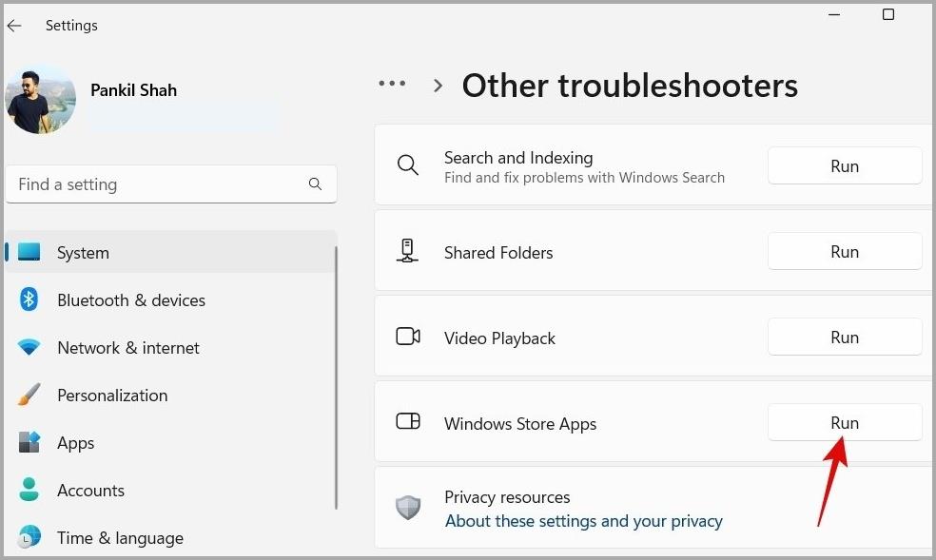Click the Accounts person icon
The width and height of the screenshot is (936, 560).
[x=29, y=490]
